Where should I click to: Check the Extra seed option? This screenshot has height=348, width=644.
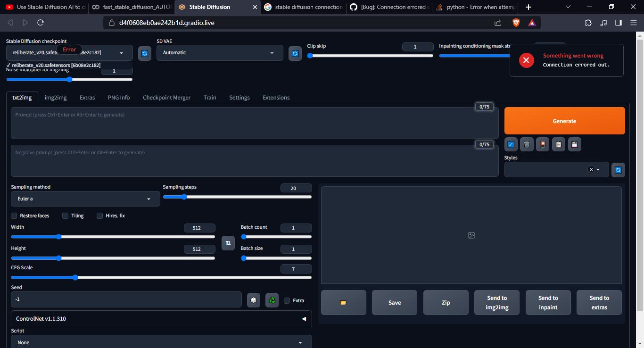287,300
